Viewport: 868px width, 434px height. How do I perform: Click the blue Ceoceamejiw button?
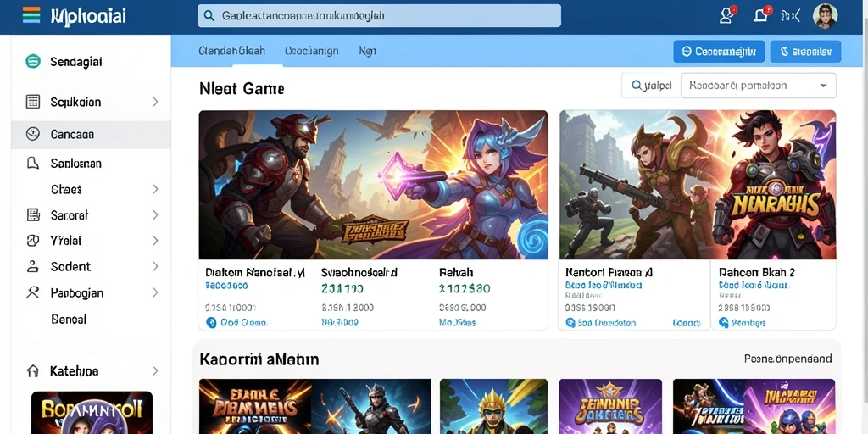click(x=719, y=52)
